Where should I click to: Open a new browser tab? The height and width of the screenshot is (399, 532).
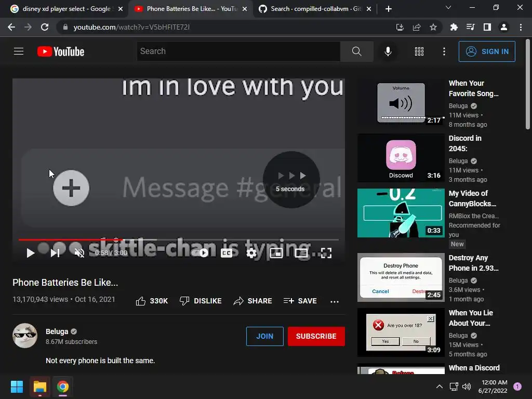click(389, 9)
